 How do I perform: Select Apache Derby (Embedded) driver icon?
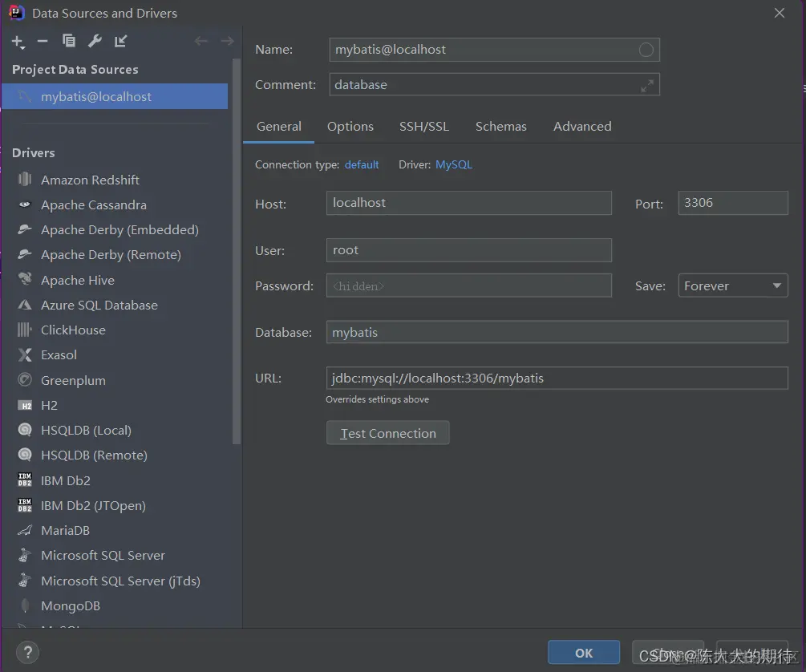(x=25, y=229)
